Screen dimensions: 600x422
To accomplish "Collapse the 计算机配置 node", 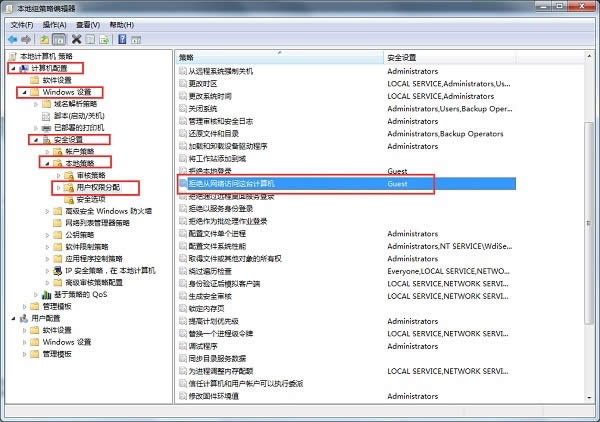I will 13,68.
